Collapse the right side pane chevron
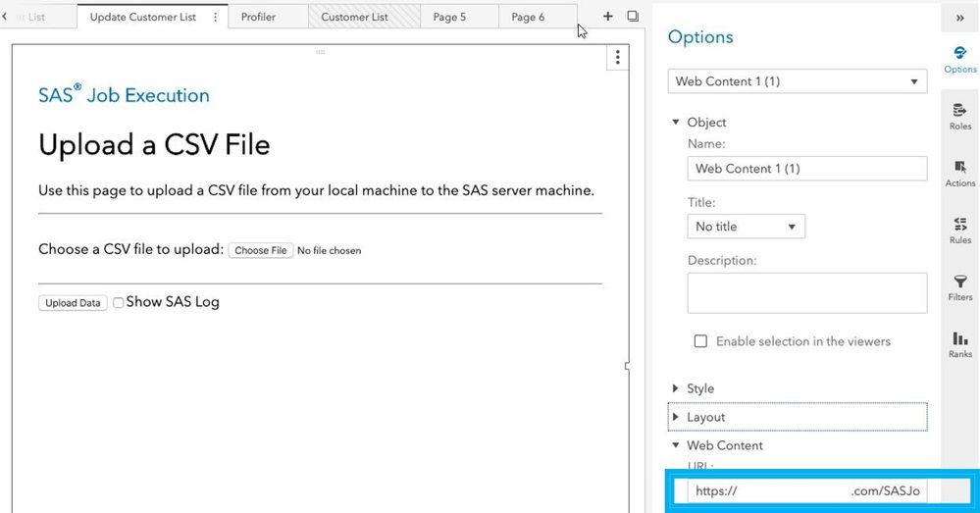Screen dimensions: 980x513 pyautogui.click(x=959, y=18)
